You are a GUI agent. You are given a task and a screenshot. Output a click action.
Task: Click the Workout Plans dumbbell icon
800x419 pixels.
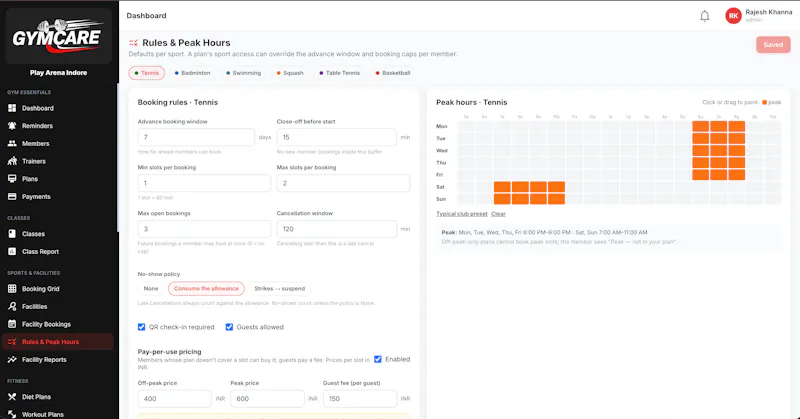[12, 414]
